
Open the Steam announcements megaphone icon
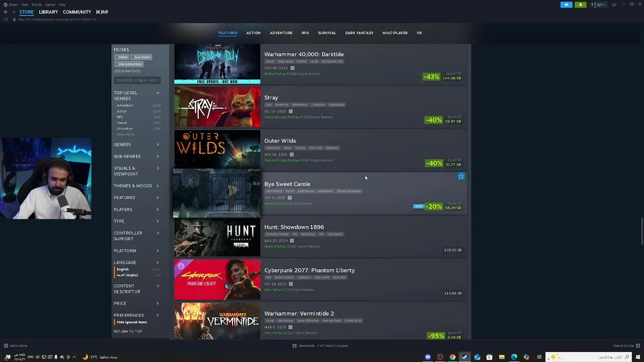tap(567, 5)
